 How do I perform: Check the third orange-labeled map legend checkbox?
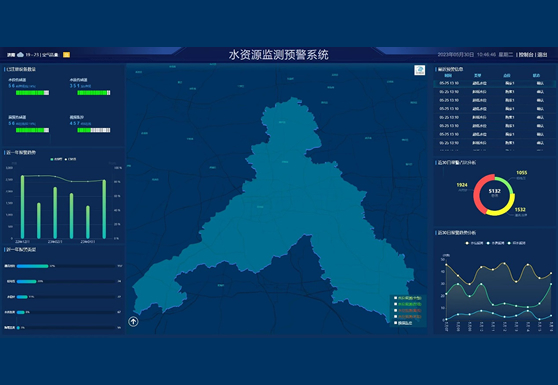[x=395, y=310]
